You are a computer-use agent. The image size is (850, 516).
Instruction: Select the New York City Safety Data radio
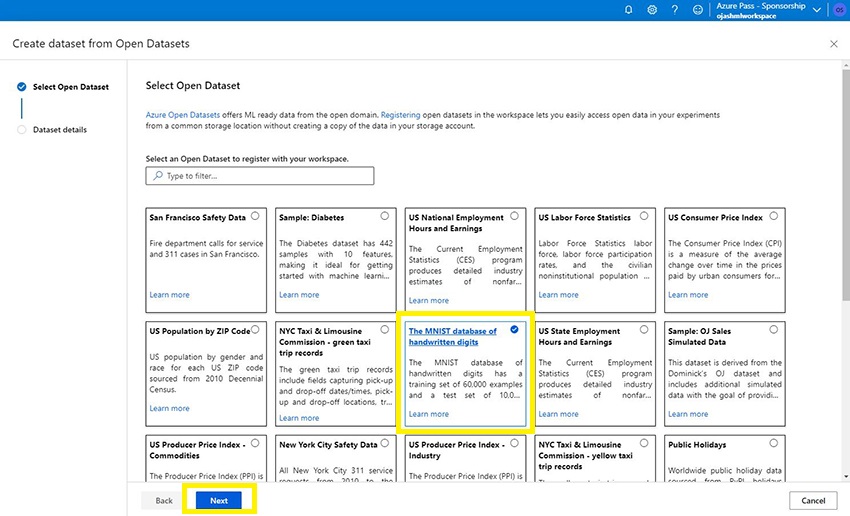(x=384, y=443)
